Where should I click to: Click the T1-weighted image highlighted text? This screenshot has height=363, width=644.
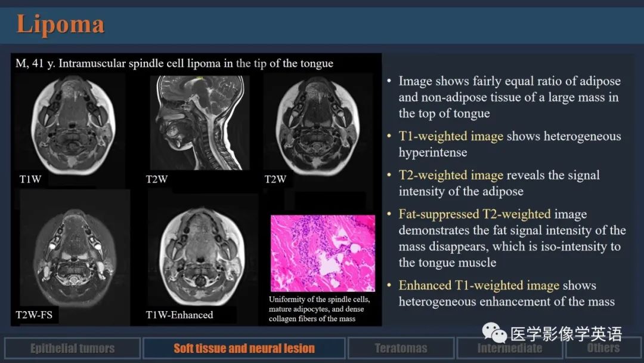pos(451,136)
